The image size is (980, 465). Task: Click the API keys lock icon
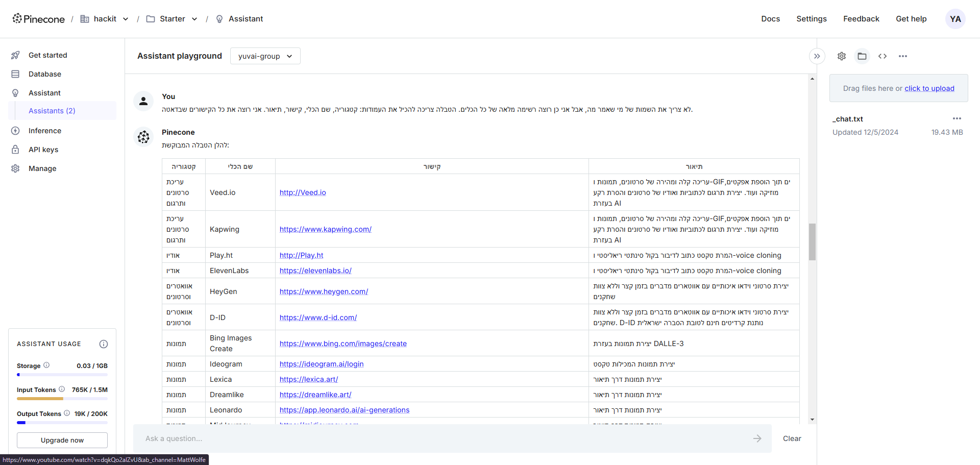15,150
